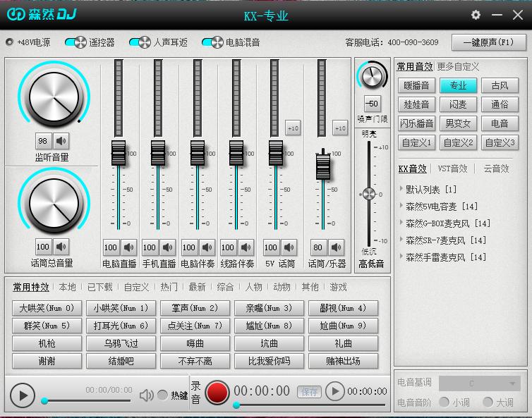This screenshot has width=532, height=418.
Task: Switch to the VST音效 tab
Action: pyautogui.click(x=452, y=168)
